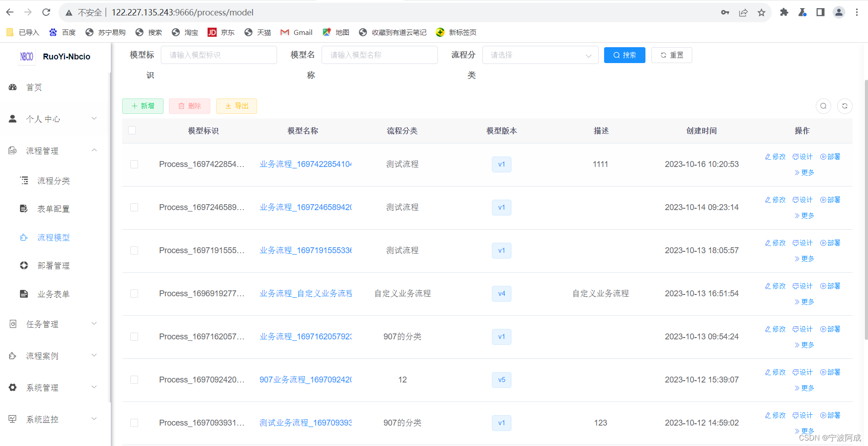The height and width of the screenshot is (446, 868).
Task: Focus the 模型名称 input field
Action: point(380,55)
